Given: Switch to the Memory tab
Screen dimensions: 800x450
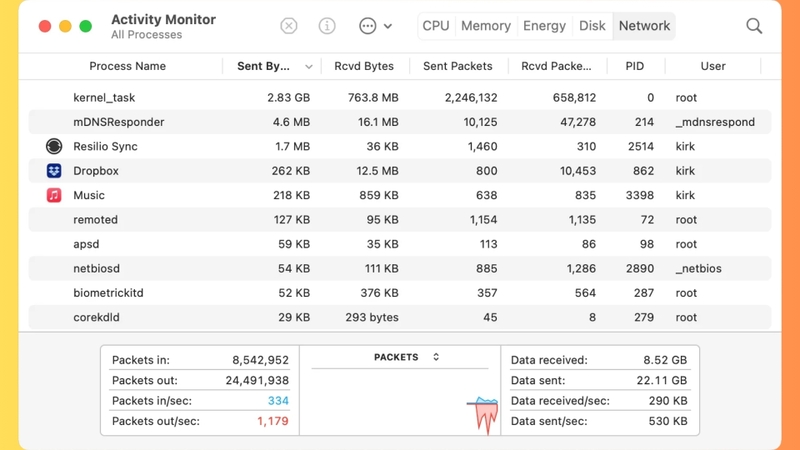Looking at the screenshot, I should coord(486,26).
